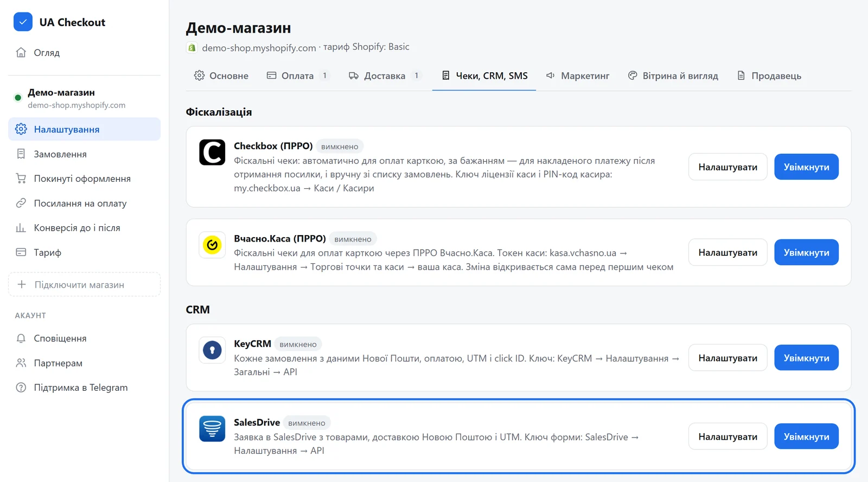This screenshot has width=868, height=482.
Task: Click the cart icon for Покинуті оформлення
Action: tap(21, 179)
